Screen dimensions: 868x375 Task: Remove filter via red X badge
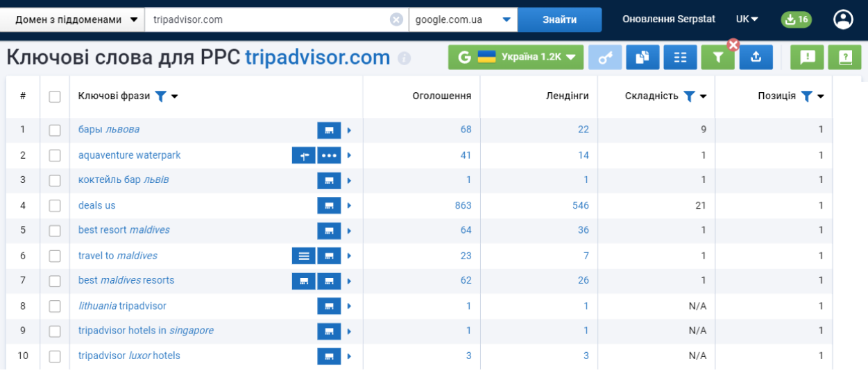click(733, 45)
